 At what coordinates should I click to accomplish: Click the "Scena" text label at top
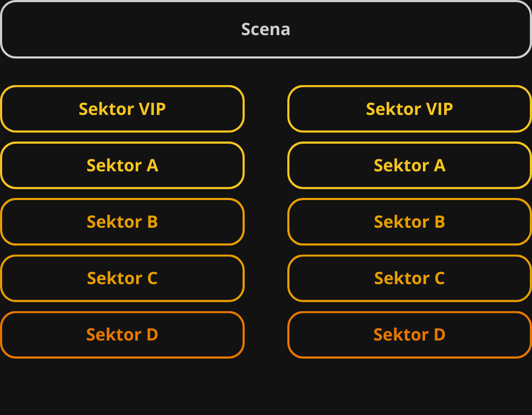pos(265,29)
